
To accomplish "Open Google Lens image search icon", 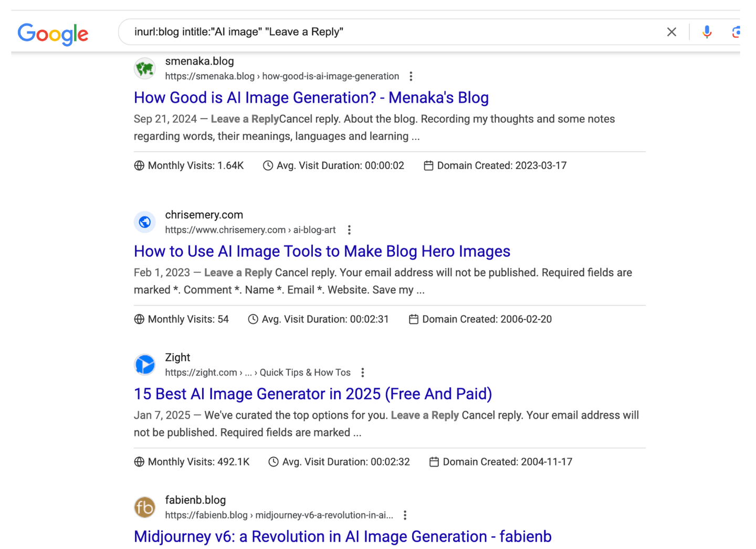I will tap(736, 32).
